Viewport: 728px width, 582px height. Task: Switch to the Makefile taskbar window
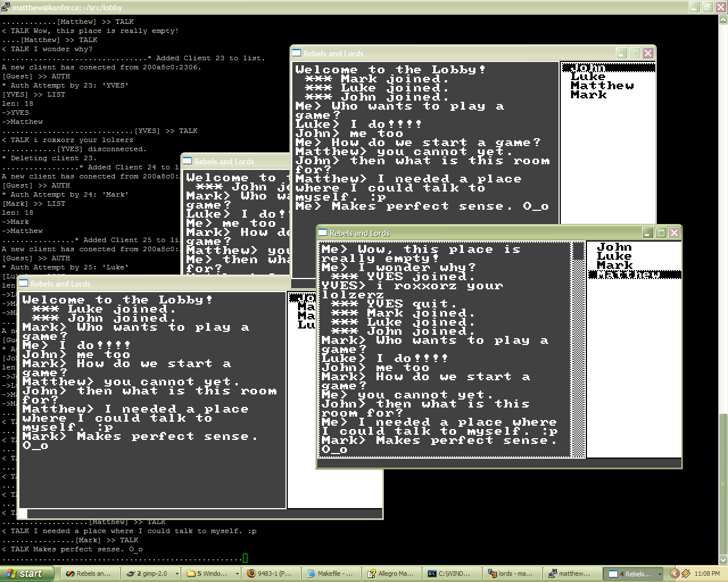point(331,573)
